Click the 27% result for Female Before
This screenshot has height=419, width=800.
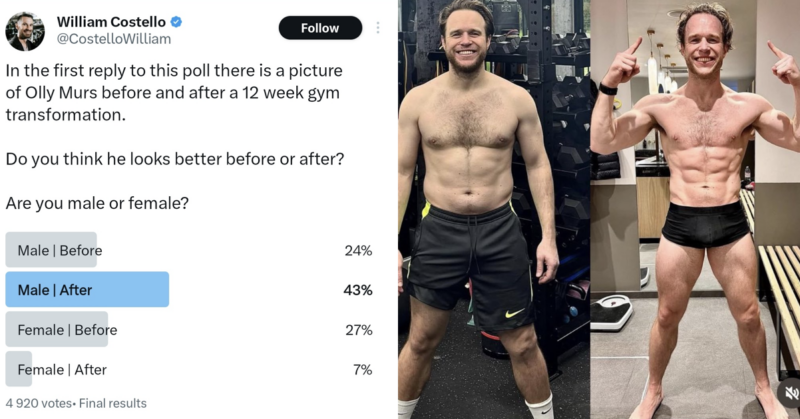pyautogui.click(x=358, y=330)
